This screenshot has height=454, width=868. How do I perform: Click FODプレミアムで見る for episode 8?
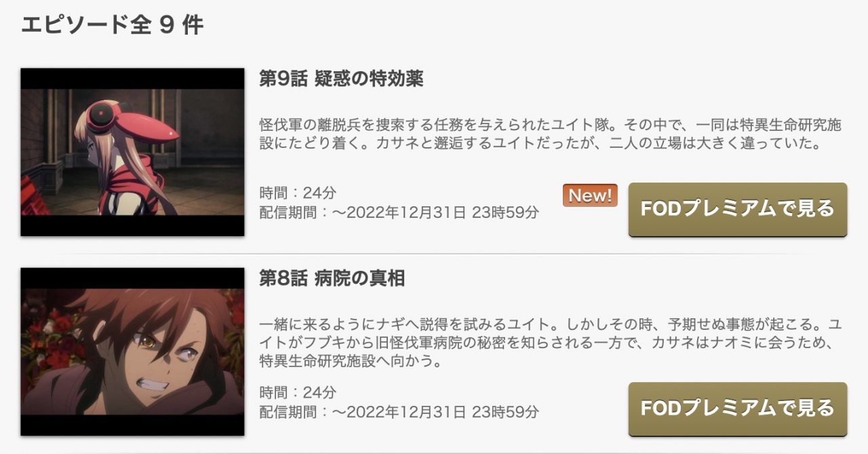click(738, 409)
